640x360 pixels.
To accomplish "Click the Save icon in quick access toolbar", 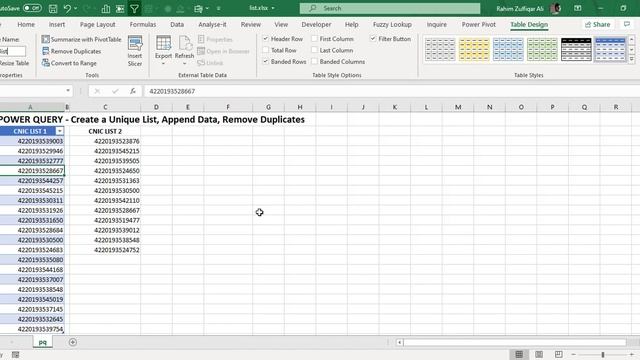I will [x=53, y=8].
